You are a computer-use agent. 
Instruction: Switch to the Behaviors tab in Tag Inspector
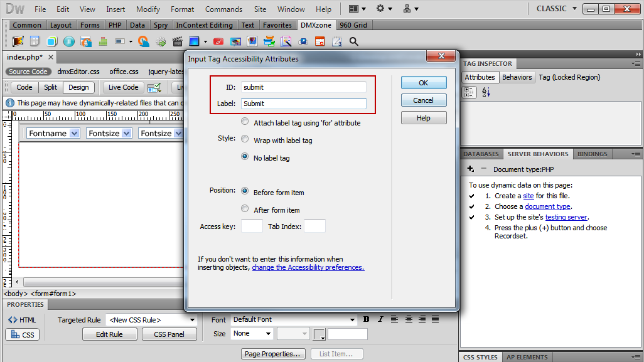[x=517, y=77]
